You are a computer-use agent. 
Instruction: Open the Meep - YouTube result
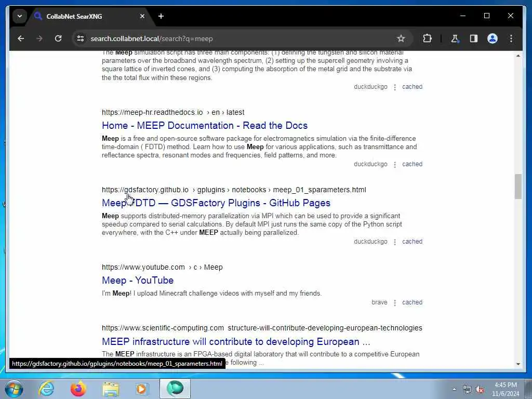point(138,280)
